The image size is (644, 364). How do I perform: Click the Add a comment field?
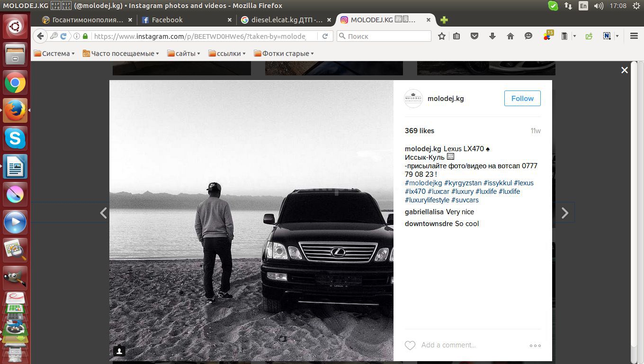(469, 346)
